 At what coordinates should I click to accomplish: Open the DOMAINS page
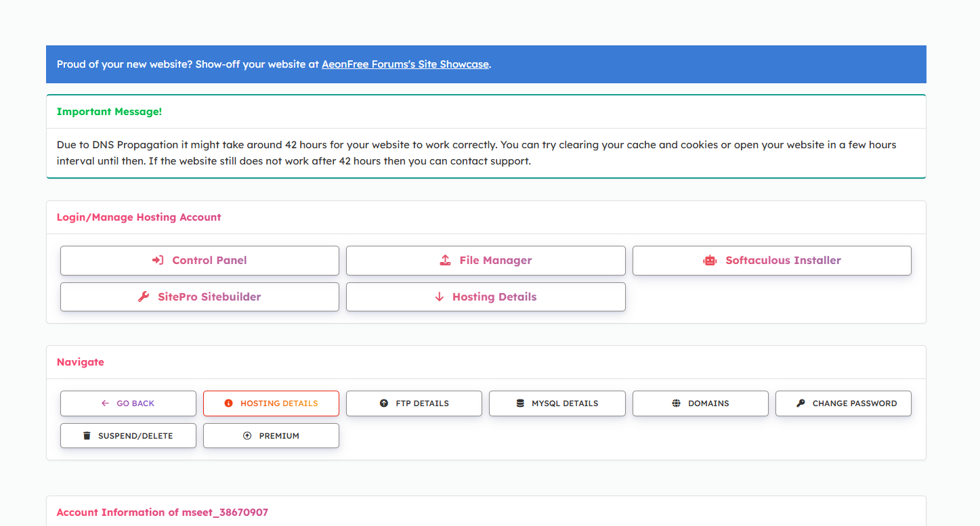[700, 403]
